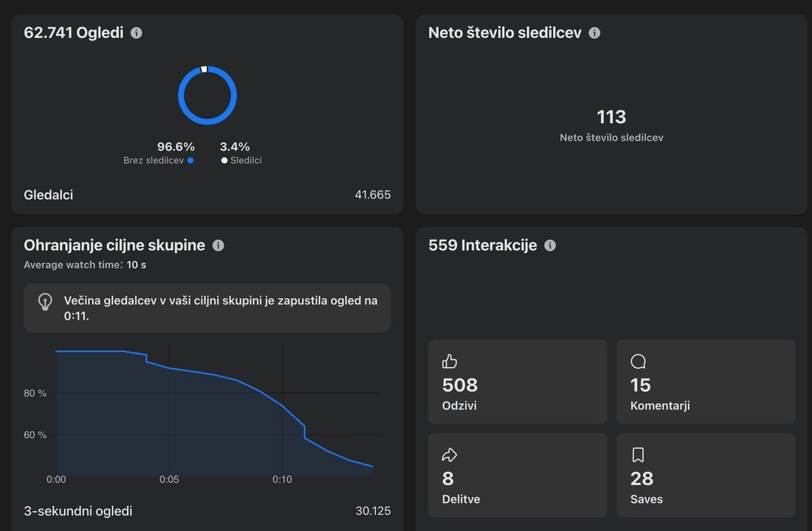Image resolution: width=812 pixels, height=531 pixels.
Task: Open the 28 Saves card
Action: [706, 476]
